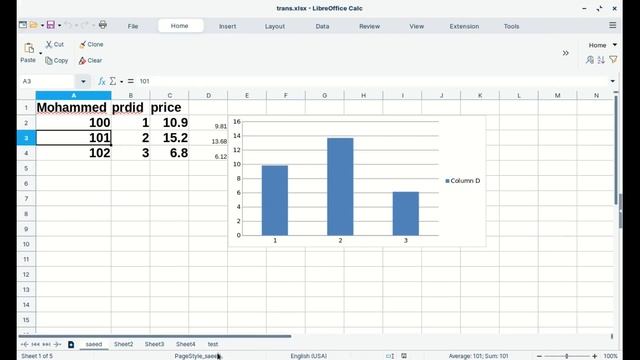Click the selection mode icon in status bar
Image resolution: width=640 pixels, height=360 pixels.
(x=390, y=356)
